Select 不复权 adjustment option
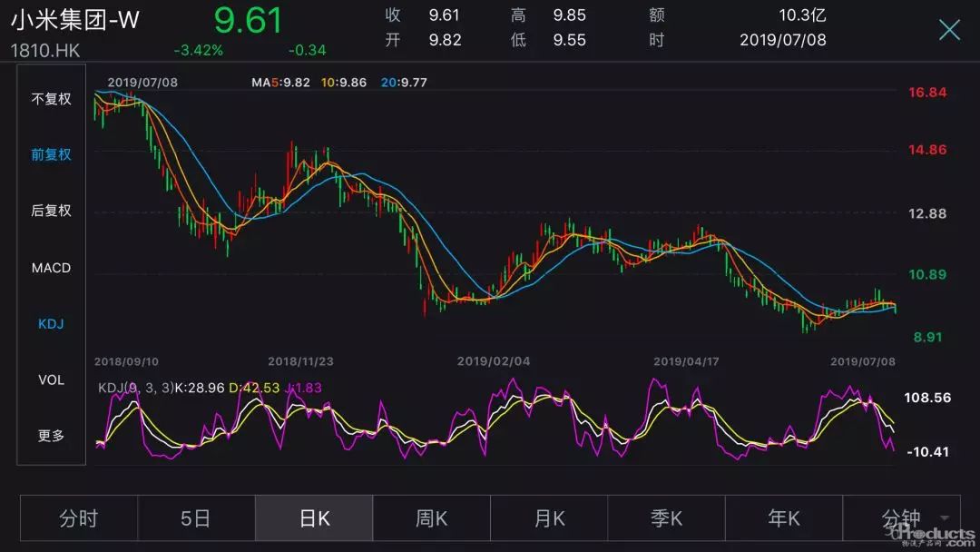980x552 pixels. 51,99
